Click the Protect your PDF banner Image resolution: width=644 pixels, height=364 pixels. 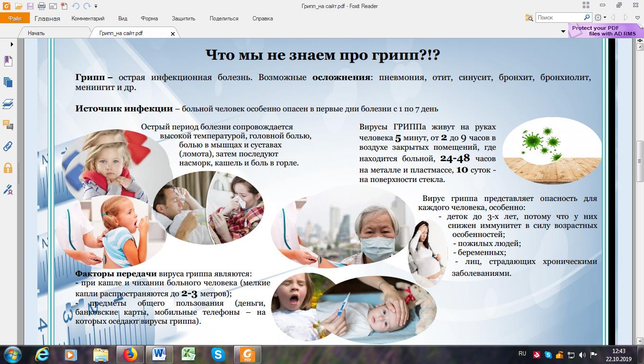pyautogui.click(x=603, y=31)
